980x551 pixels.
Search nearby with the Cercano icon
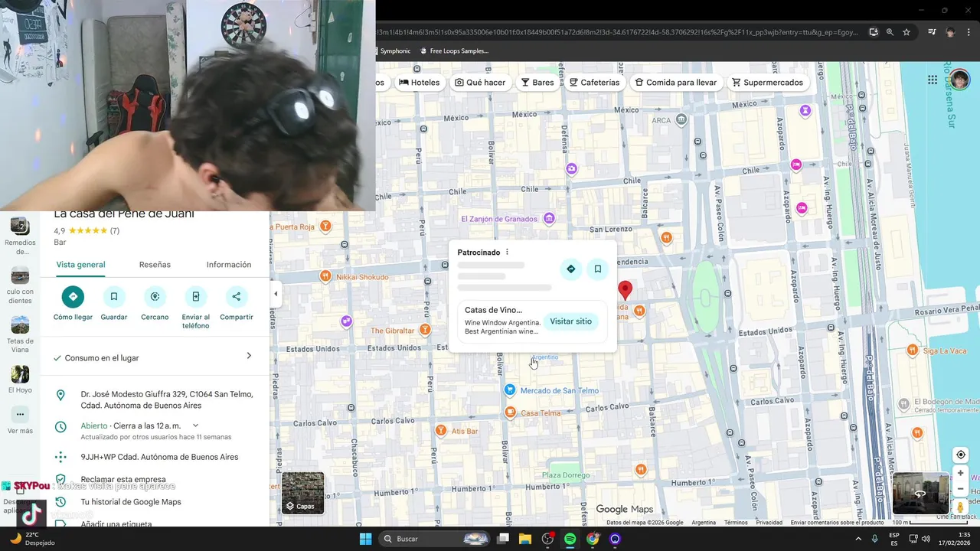click(x=155, y=296)
